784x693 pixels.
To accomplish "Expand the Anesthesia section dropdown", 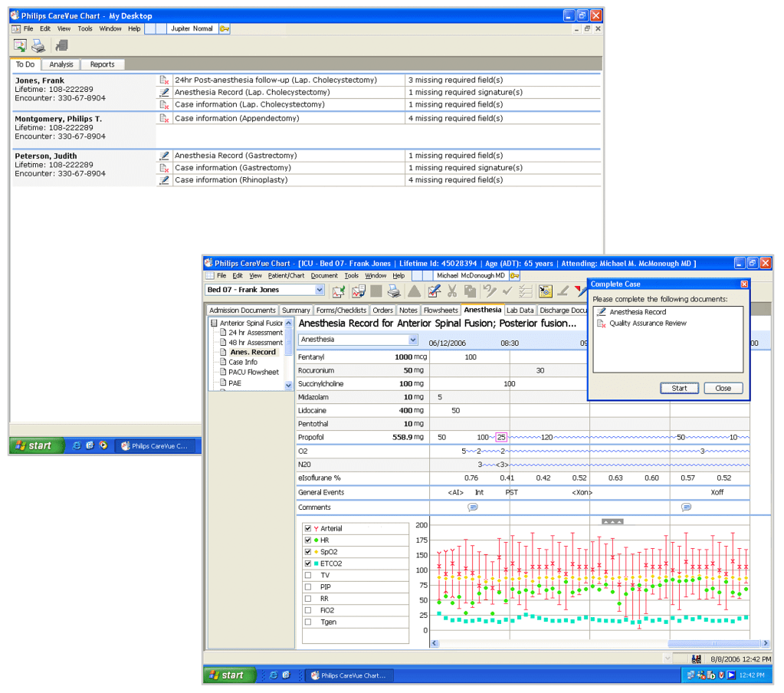I will click(415, 340).
